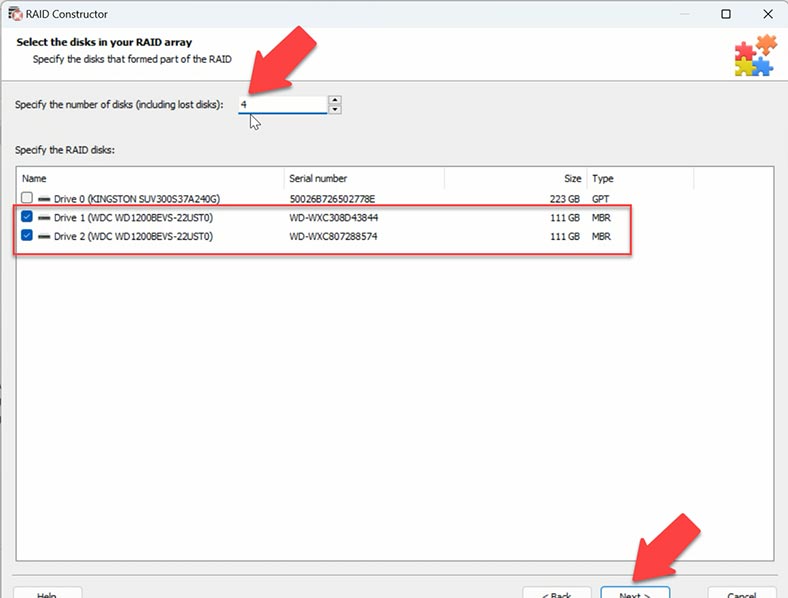Uncheck the Drive 2 checkbox

point(27,235)
